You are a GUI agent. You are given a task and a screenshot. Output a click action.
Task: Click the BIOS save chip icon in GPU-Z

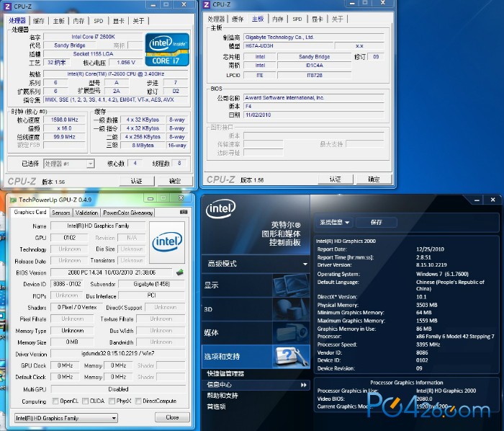click(x=180, y=272)
